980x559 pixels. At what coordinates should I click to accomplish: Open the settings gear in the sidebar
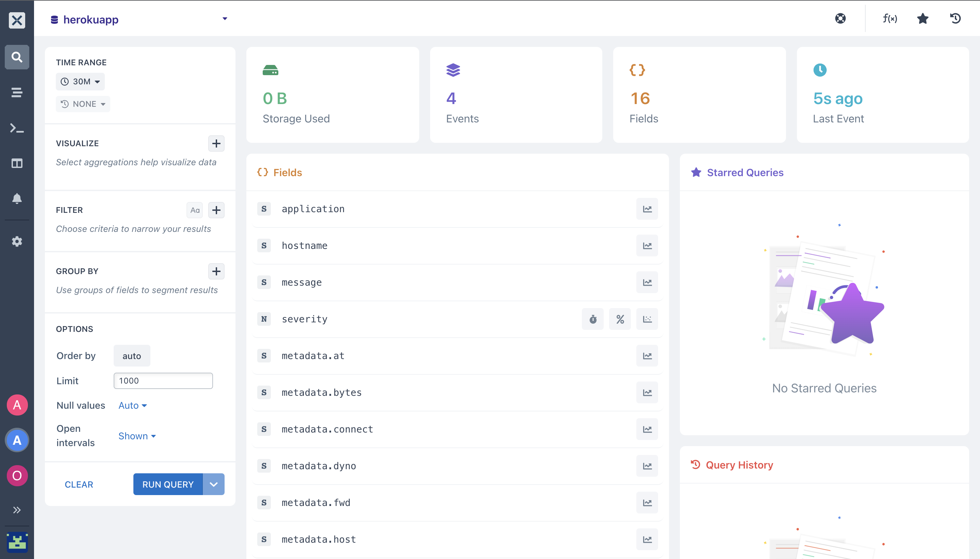click(17, 241)
